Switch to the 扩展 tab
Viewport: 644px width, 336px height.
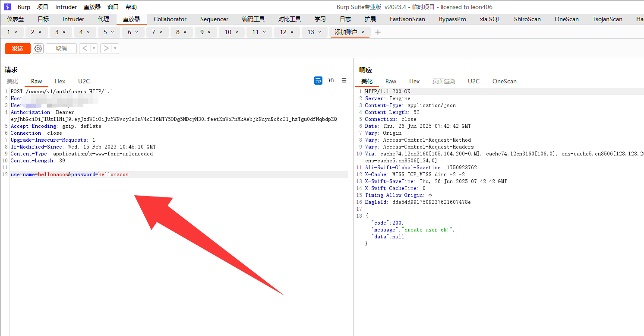370,19
